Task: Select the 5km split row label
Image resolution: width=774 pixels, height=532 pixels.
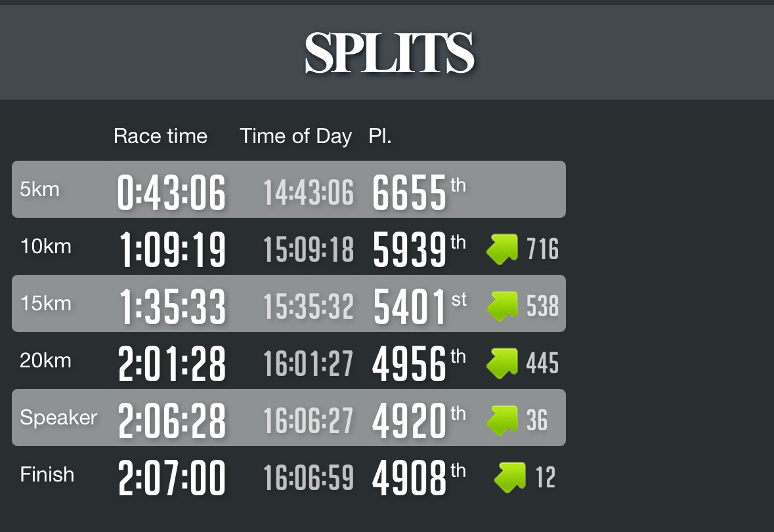Action: (39, 190)
